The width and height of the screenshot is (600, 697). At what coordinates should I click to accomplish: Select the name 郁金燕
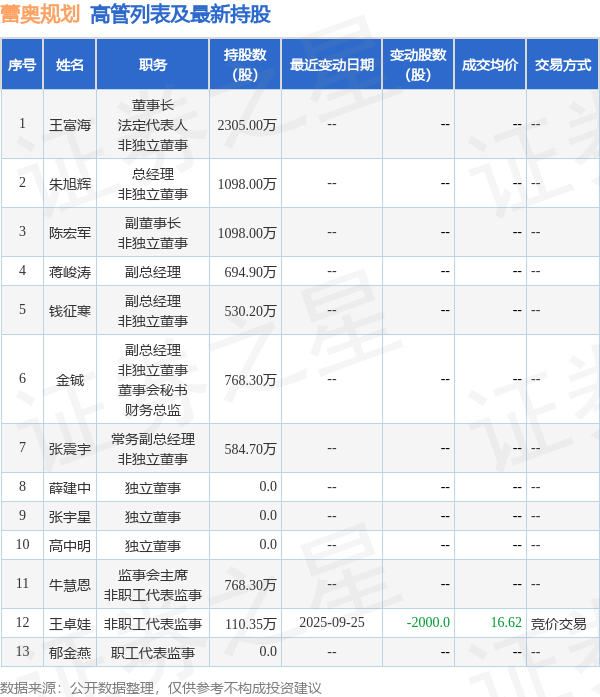70,653
